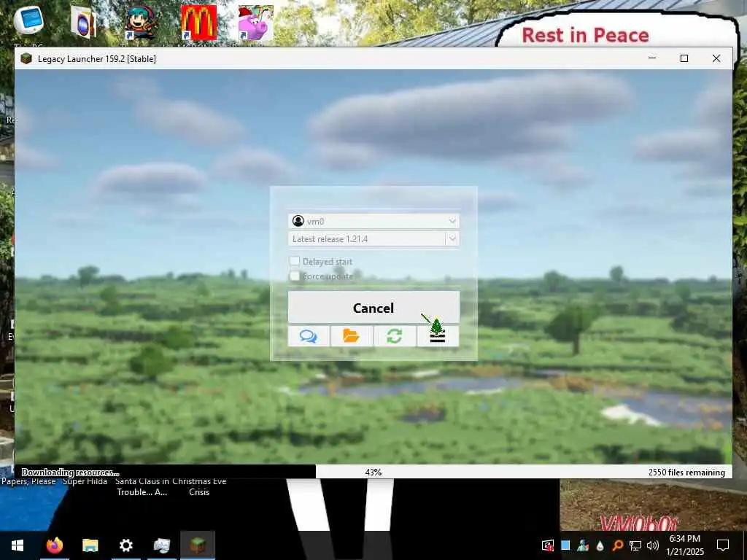Click the Legacy Launcher taskbar icon

coord(198,545)
